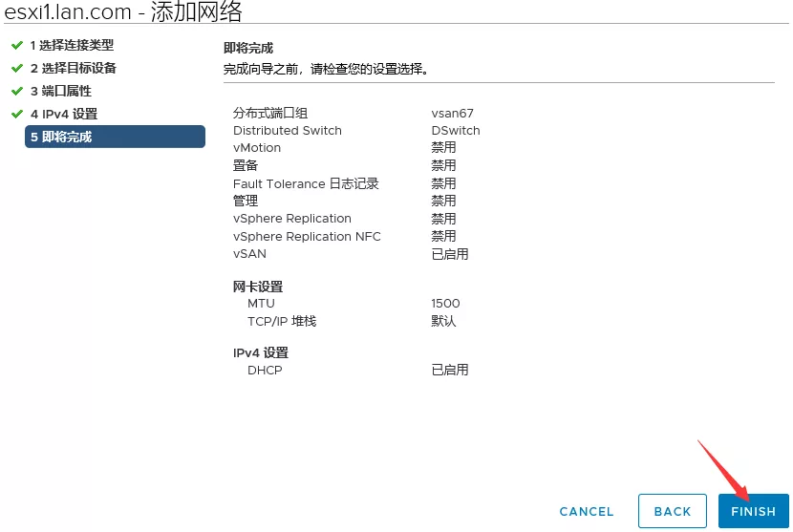The image size is (793, 532).
Task: Click the DHCP label under IPv4 设置
Action: coord(265,370)
